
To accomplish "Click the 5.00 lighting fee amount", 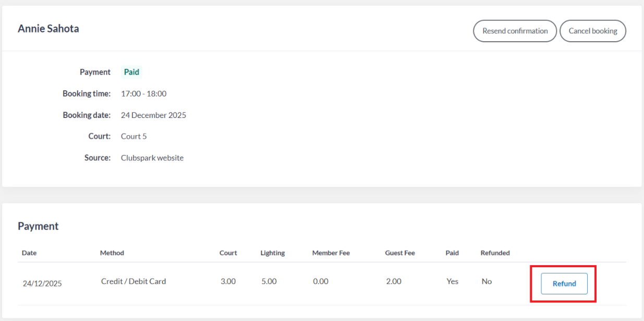I will point(269,281).
